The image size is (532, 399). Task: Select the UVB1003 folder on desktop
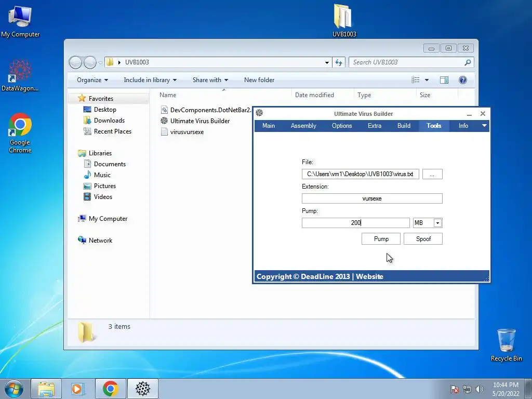point(344,20)
